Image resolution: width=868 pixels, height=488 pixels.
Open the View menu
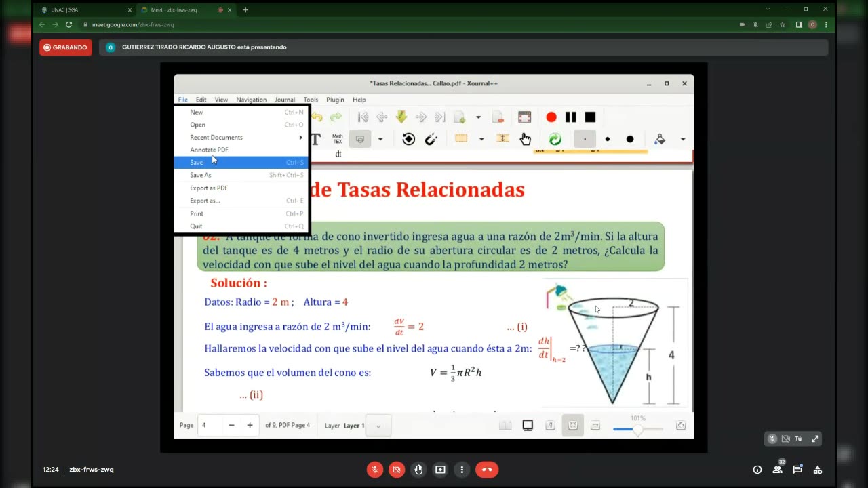(221, 100)
